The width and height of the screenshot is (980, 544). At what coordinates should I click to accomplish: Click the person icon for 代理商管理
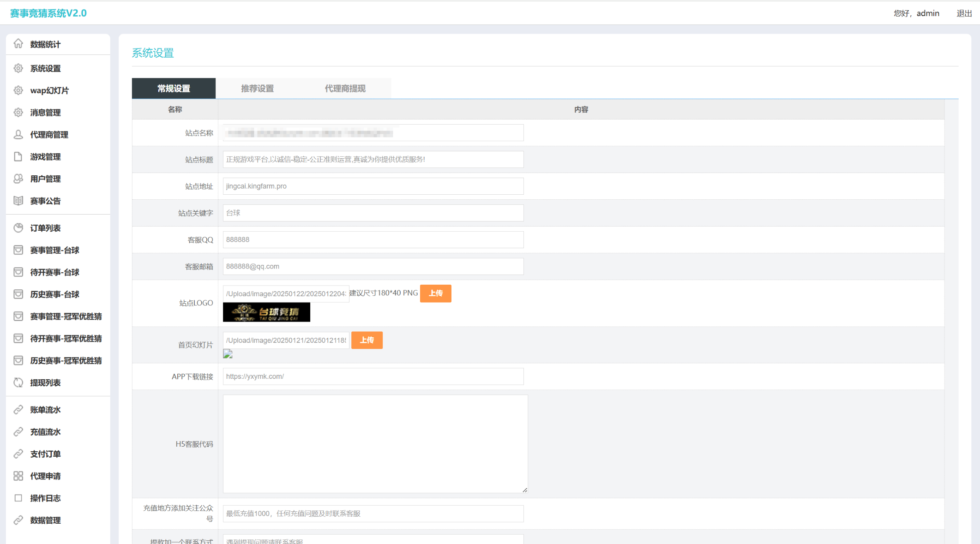tap(18, 135)
